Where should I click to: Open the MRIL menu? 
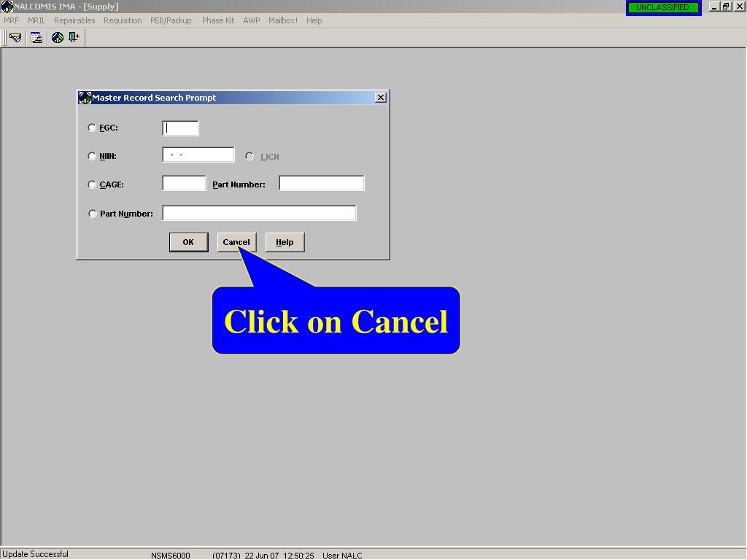click(36, 20)
